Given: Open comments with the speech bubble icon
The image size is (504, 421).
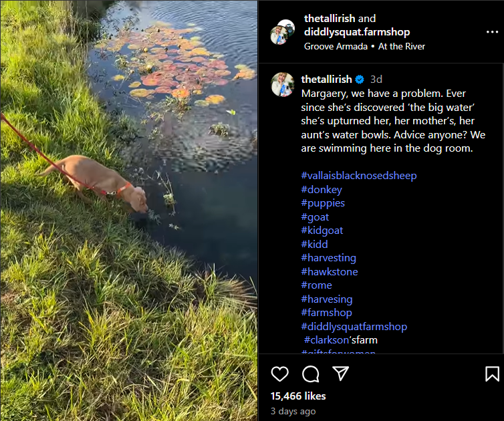Looking at the screenshot, I should [310, 374].
